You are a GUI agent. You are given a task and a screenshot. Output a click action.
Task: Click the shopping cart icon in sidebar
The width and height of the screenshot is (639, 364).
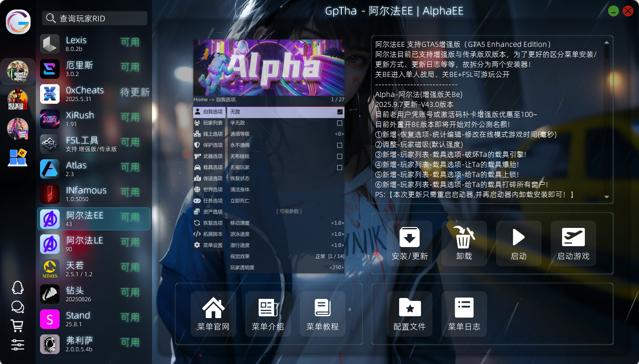point(17,325)
